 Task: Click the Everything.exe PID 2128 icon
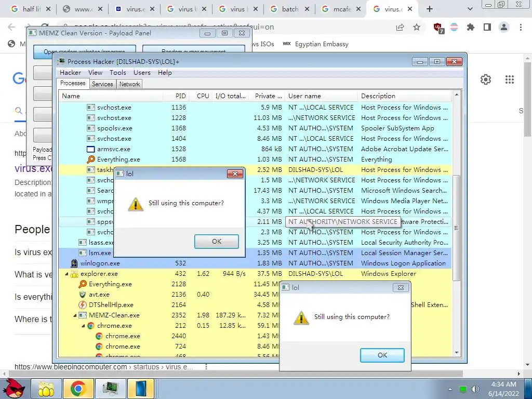[83, 284]
